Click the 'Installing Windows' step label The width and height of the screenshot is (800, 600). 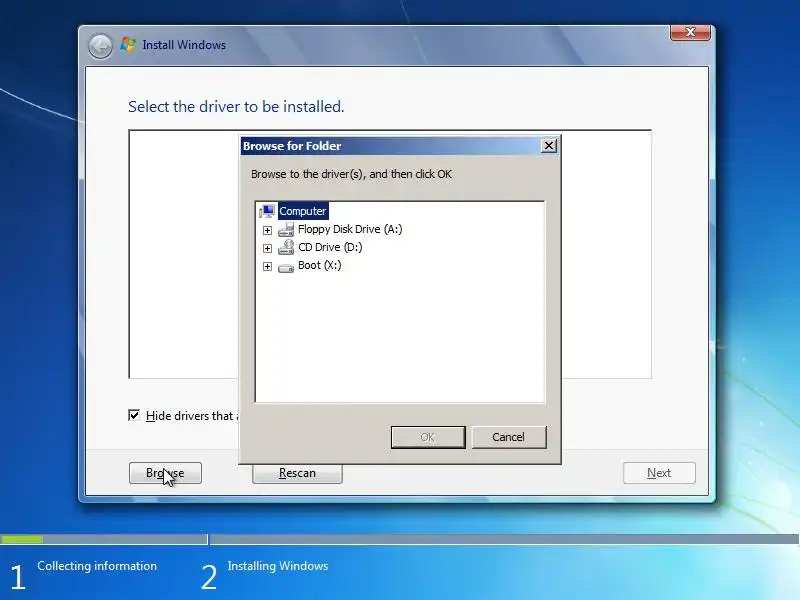point(278,566)
